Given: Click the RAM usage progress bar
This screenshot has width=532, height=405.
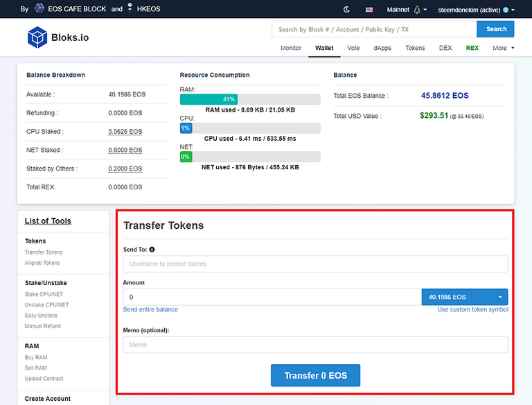Looking at the screenshot, I should pyautogui.click(x=249, y=99).
